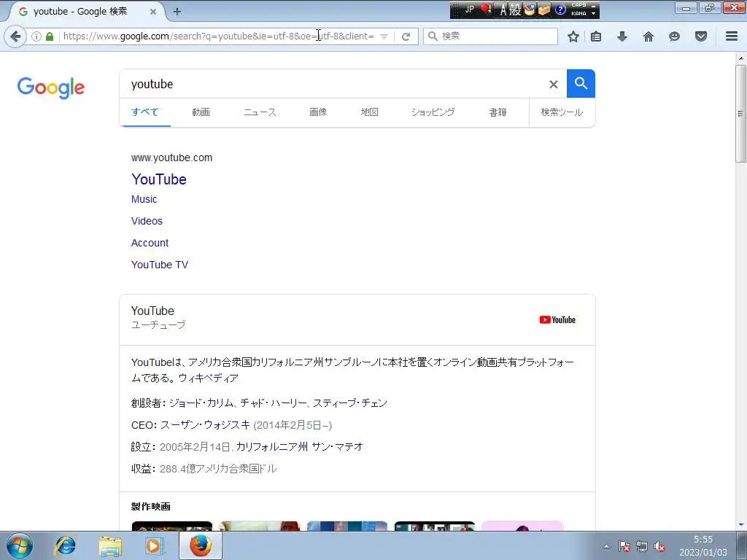This screenshot has height=560, width=747.
Task: Click the muted volume tray icon
Action: (x=659, y=547)
